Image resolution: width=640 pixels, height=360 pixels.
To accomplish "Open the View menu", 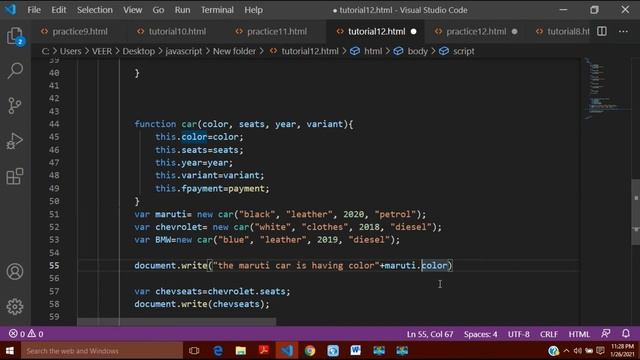I will [x=132, y=10].
